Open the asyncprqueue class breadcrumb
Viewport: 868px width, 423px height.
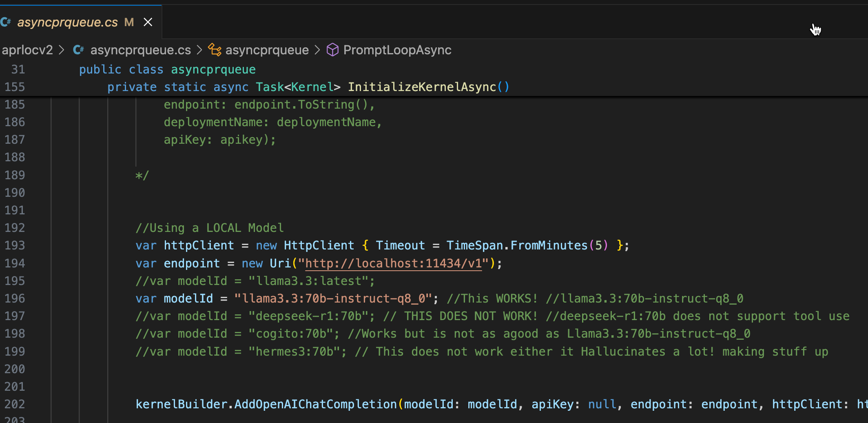pyautogui.click(x=267, y=50)
